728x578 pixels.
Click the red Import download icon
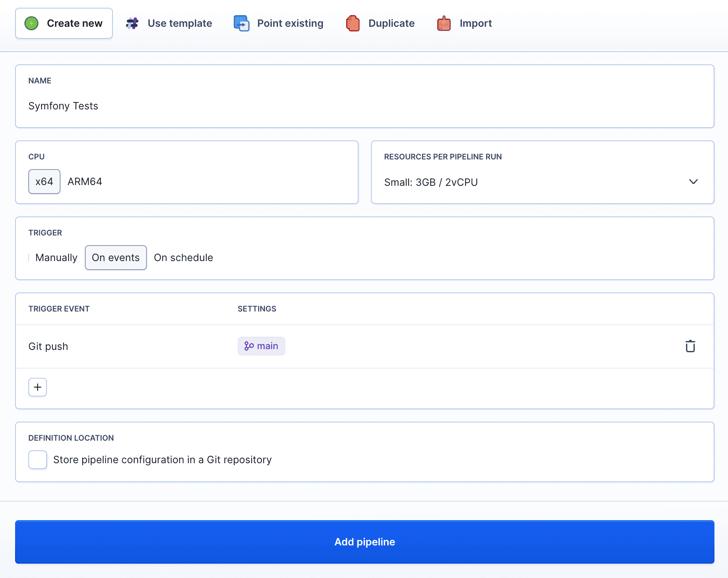coord(444,23)
